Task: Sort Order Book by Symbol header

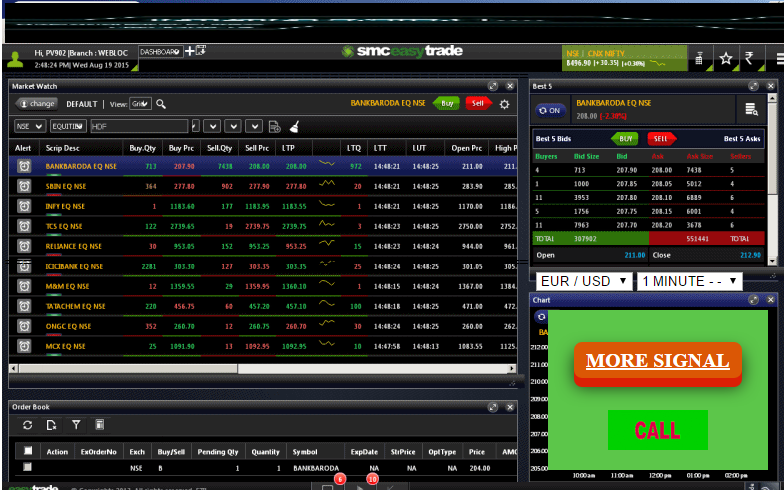Action: click(x=305, y=452)
